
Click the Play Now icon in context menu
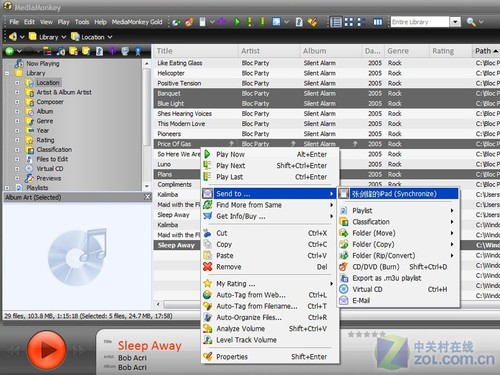pyautogui.click(x=207, y=154)
